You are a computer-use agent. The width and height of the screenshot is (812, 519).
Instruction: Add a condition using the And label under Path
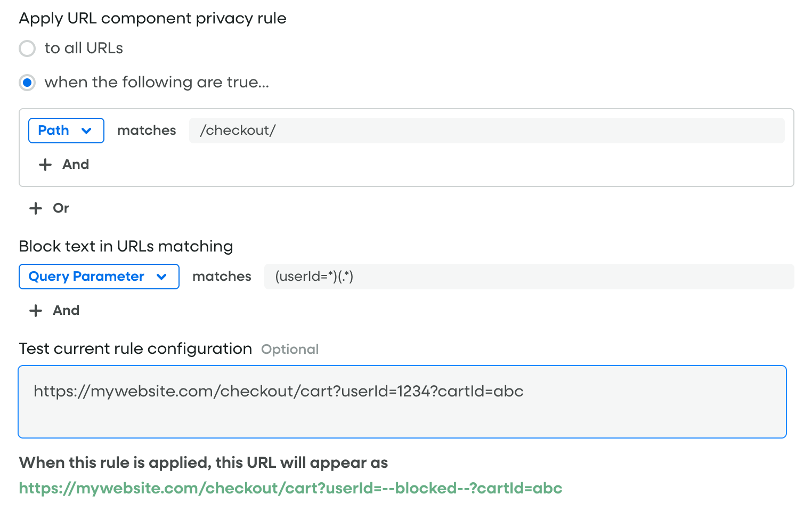(76, 165)
